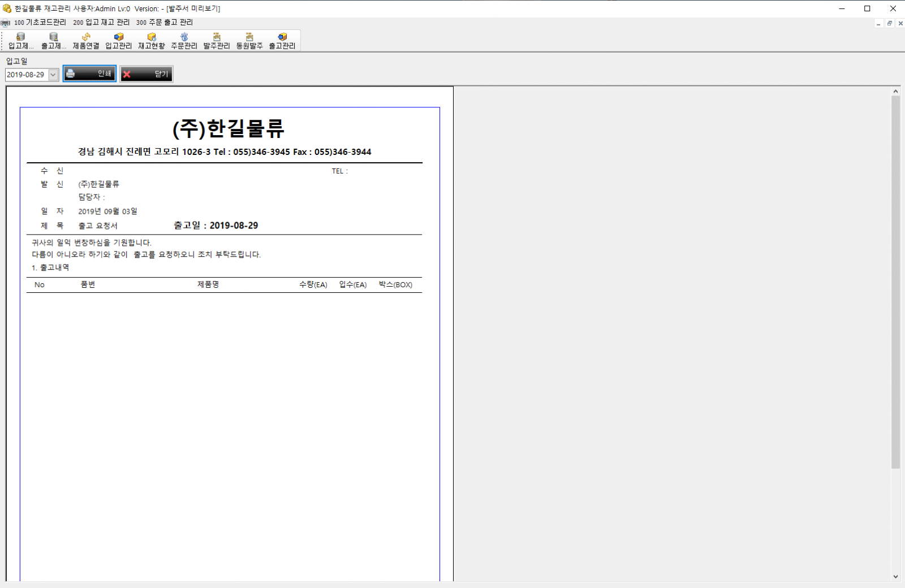Click the address line with Tel and Fax
The image size is (905, 588).
(225, 152)
